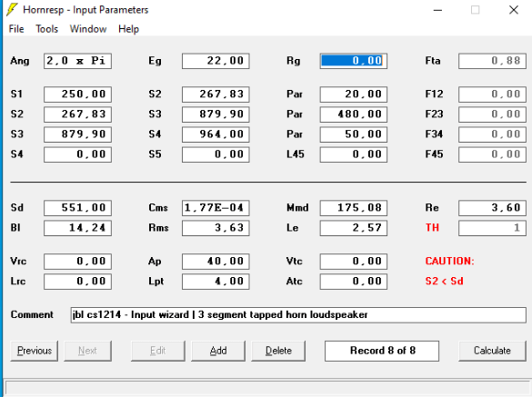The image size is (532, 397).
Task: Click the empty status bar panel at bottom
Action: pos(267,389)
